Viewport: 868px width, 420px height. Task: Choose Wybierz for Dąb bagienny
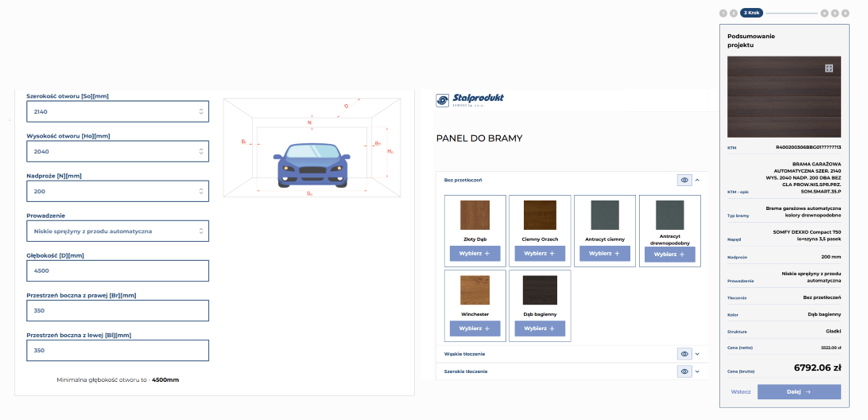(540, 329)
